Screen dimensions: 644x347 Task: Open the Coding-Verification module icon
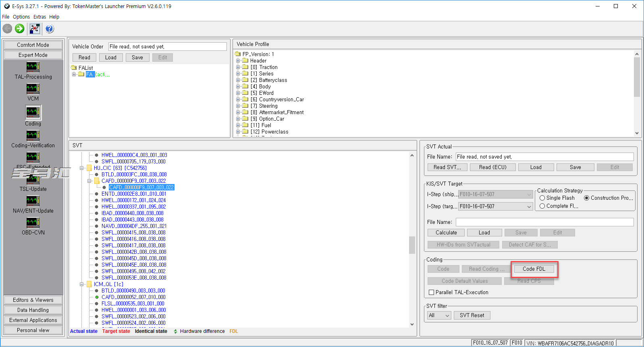[x=33, y=135]
